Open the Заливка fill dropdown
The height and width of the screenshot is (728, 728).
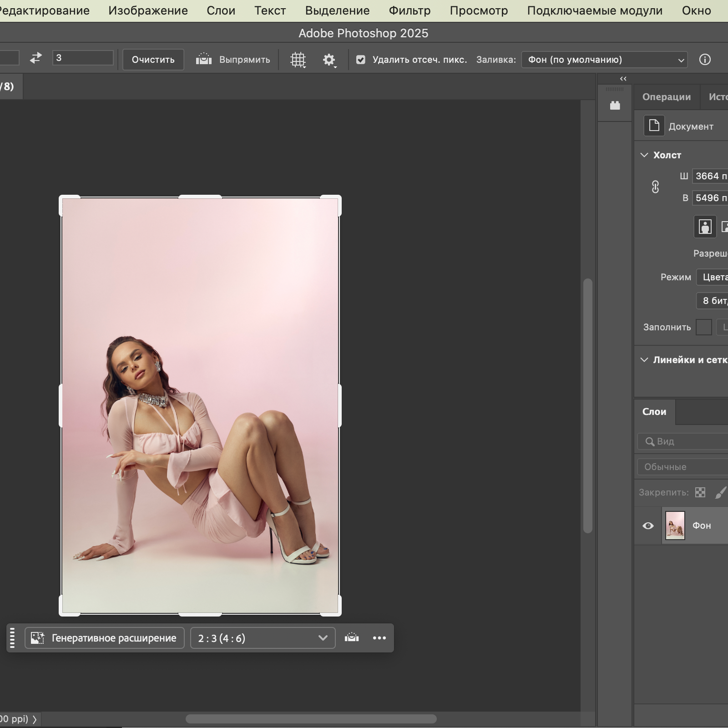pos(604,60)
